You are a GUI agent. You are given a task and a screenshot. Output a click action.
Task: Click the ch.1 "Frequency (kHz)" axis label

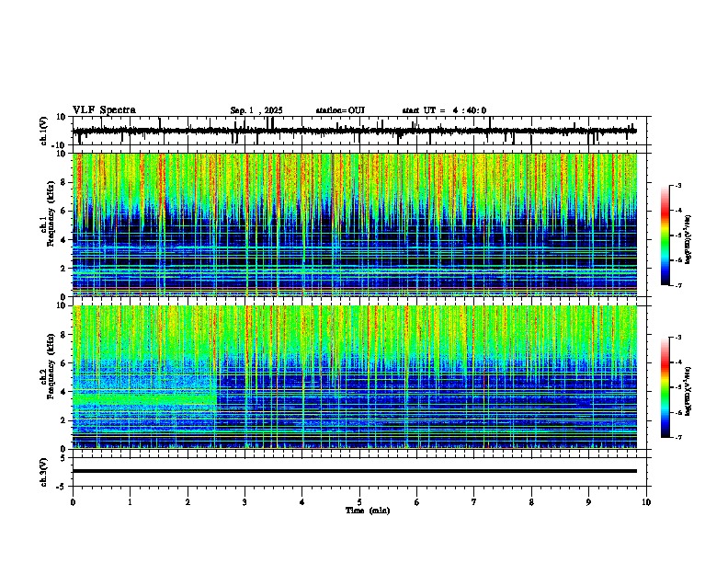(x=51, y=213)
